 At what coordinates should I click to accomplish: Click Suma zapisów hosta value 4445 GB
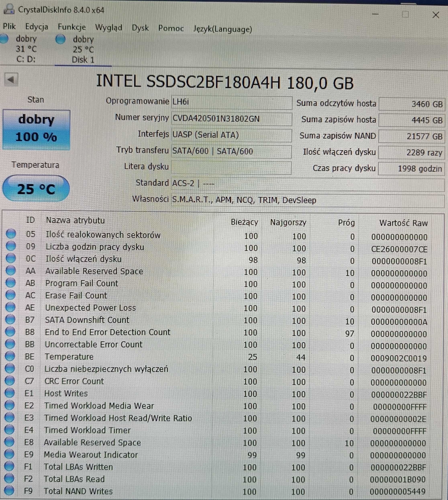coord(412,120)
